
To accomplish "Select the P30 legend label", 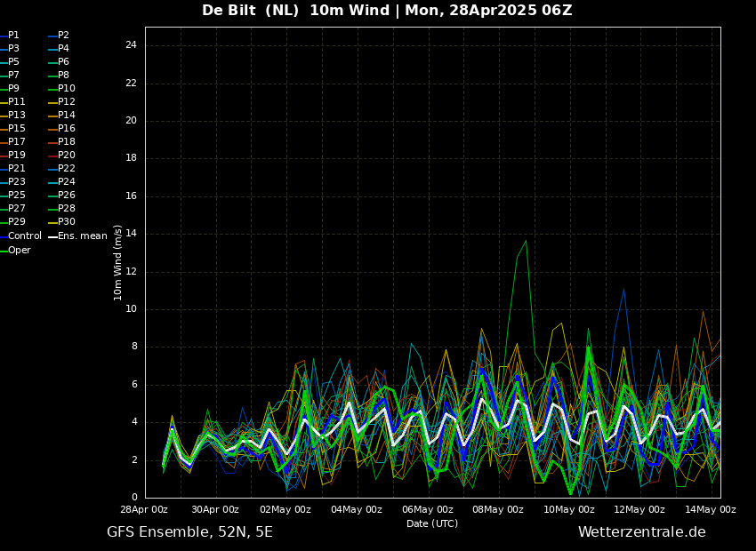I will (66, 222).
